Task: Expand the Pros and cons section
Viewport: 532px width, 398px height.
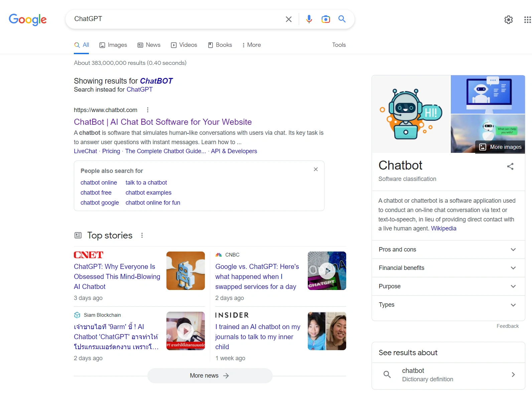Action: [448, 250]
